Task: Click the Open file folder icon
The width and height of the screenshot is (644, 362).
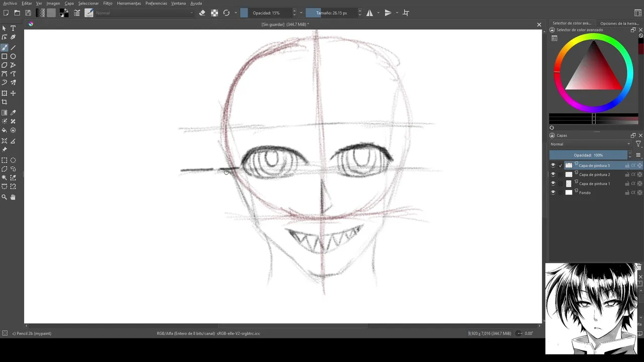Action: [17, 13]
